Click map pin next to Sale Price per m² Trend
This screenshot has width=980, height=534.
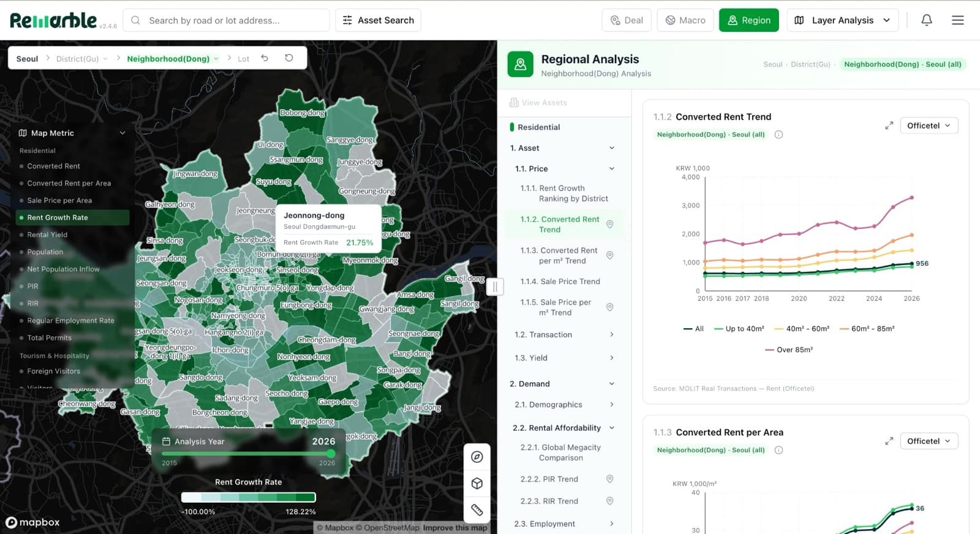609,307
